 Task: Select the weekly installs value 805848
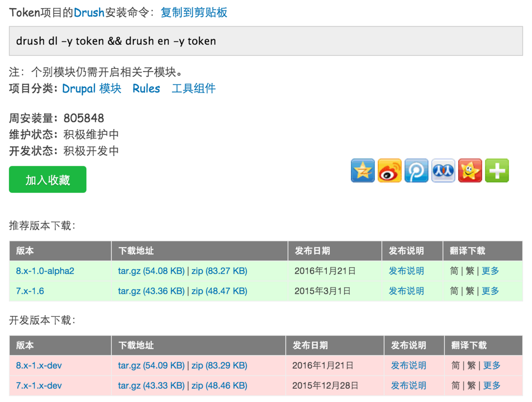pyautogui.click(x=84, y=118)
